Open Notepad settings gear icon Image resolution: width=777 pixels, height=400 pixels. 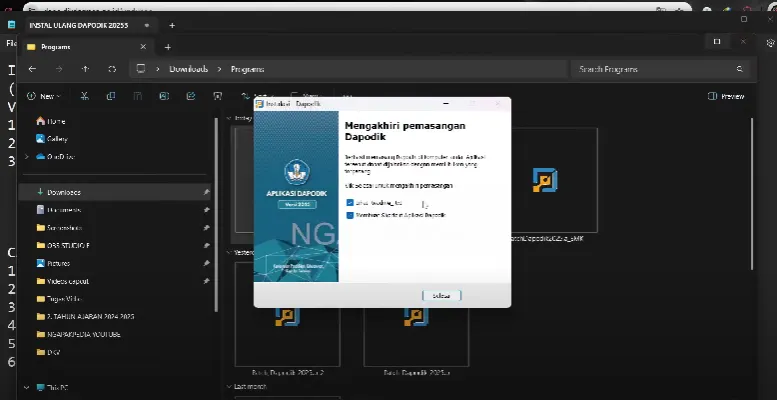[770, 43]
